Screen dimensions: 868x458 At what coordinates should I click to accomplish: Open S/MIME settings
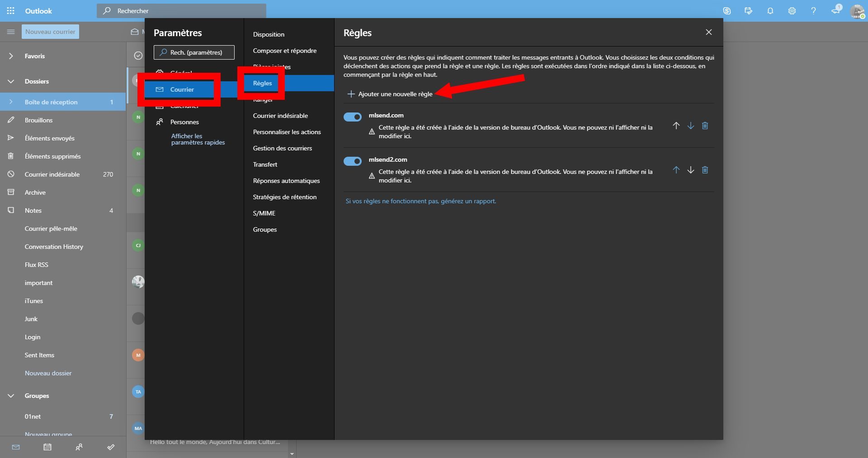pyautogui.click(x=264, y=213)
